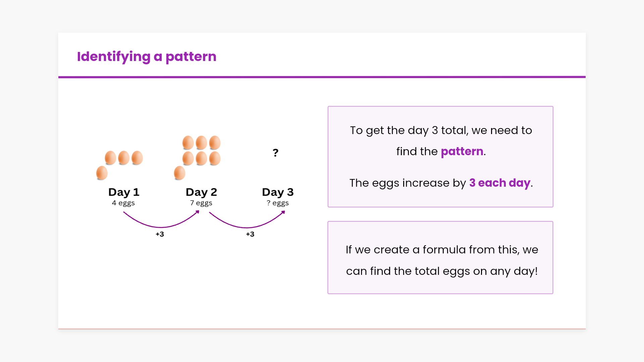This screenshot has height=362, width=644.
Task: Click the purple highlighted text "3 each day"
Action: click(500, 183)
